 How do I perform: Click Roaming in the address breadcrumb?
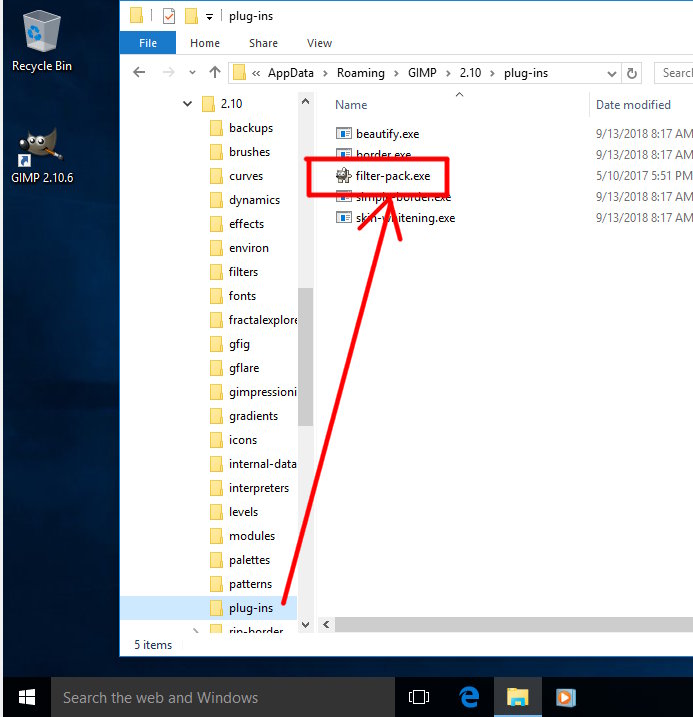pyautogui.click(x=361, y=73)
